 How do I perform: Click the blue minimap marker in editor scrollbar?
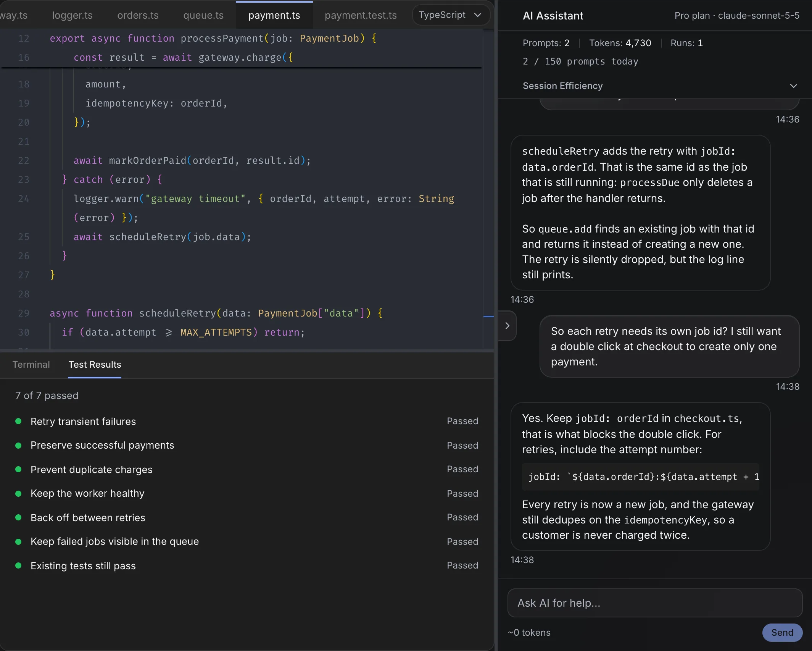[x=488, y=317]
